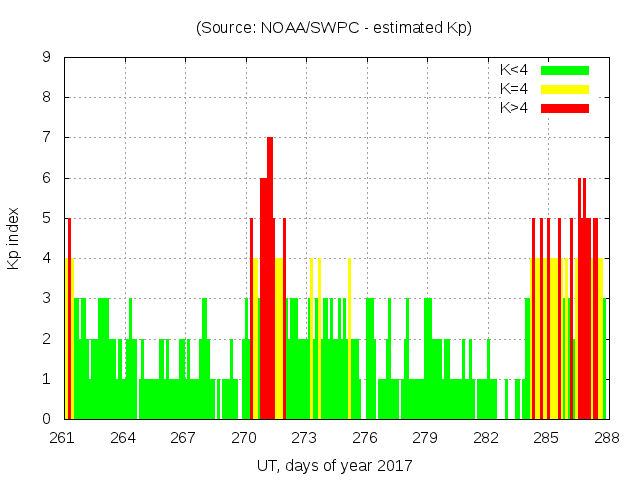Viewport: 640px width, 480px height.
Task: Click x-axis tick label 261
Action: click(x=63, y=437)
